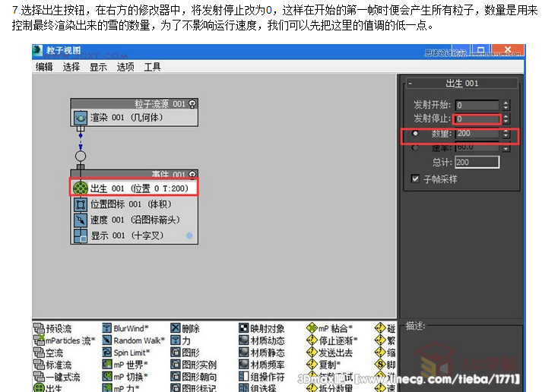
Task: Click the 速率 spinner arrows
Action: (506, 148)
